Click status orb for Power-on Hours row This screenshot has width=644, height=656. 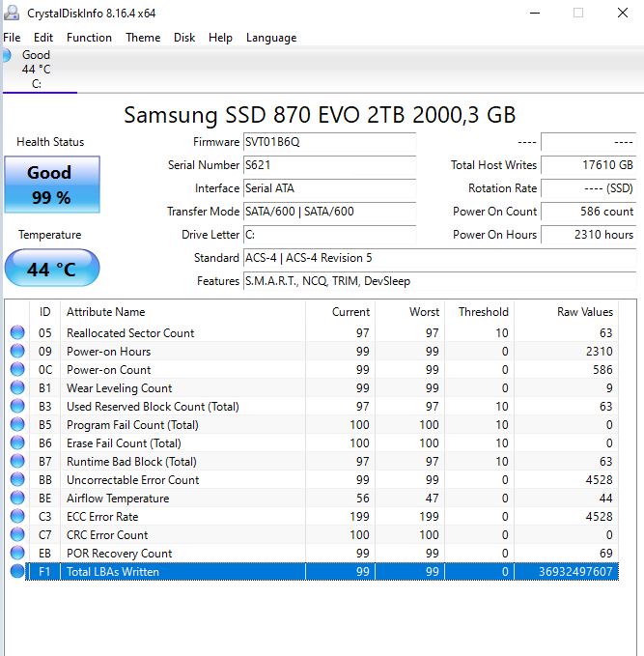click(17, 351)
